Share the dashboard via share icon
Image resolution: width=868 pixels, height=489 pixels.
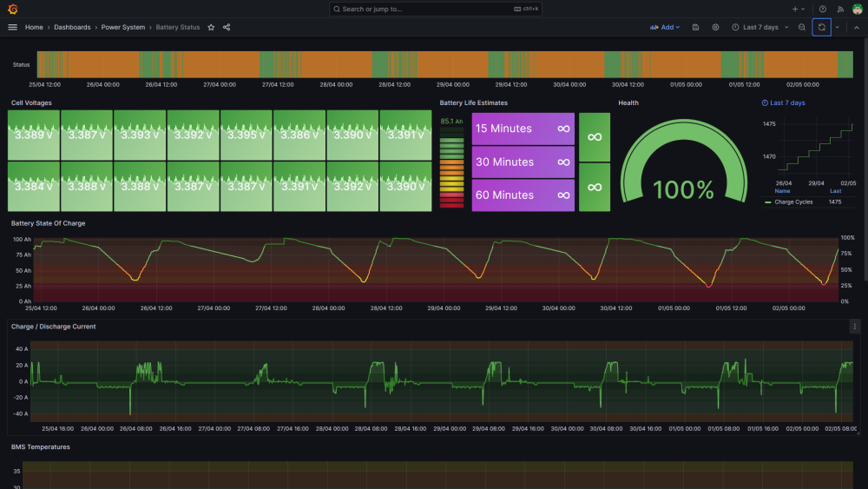tap(227, 27)
